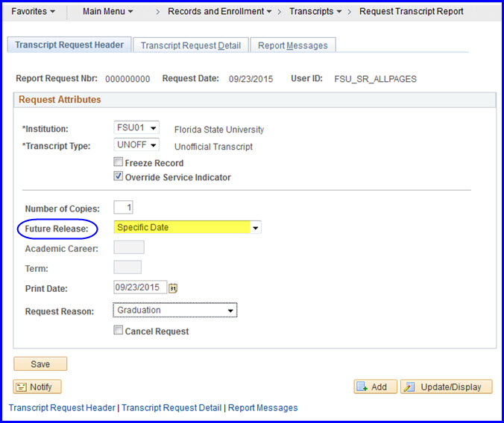This screenshot has height=423, width=504.
Task: Click the Save button
Action: (x=40, y=364)
